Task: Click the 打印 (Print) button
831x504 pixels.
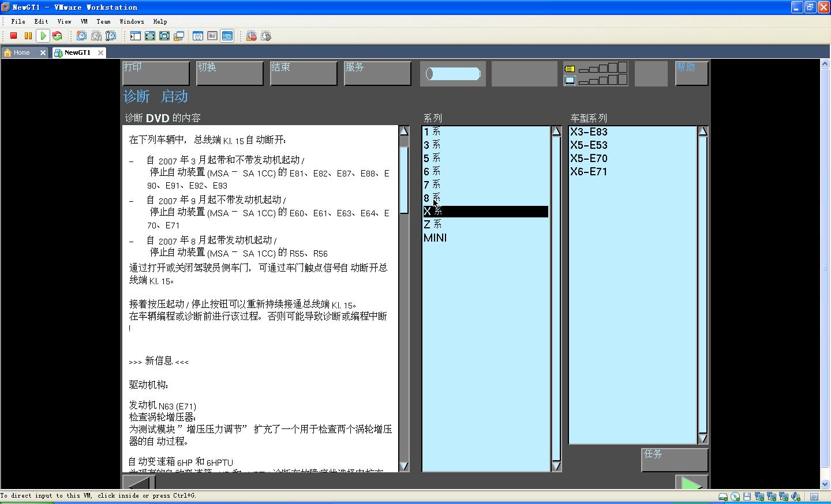Action: (156, 73)
